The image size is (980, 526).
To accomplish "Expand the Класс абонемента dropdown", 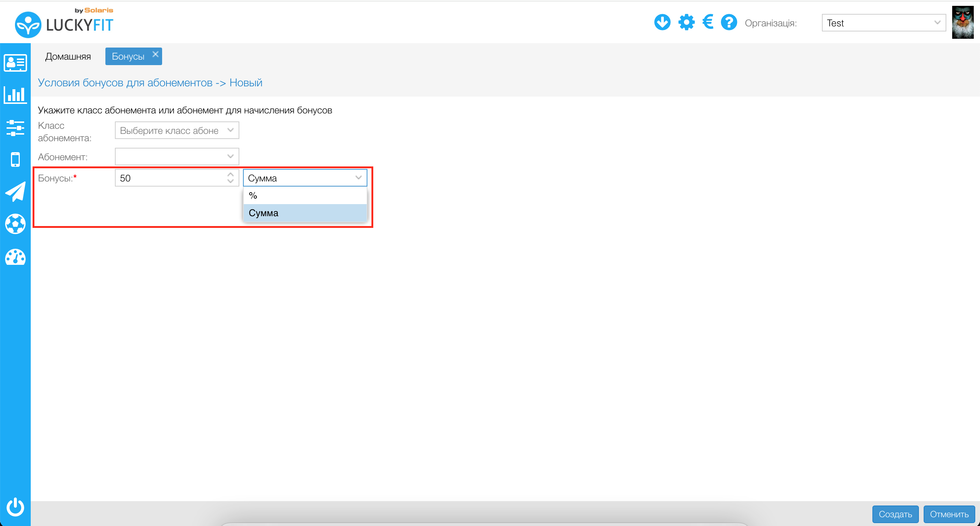I will point(177,130).
